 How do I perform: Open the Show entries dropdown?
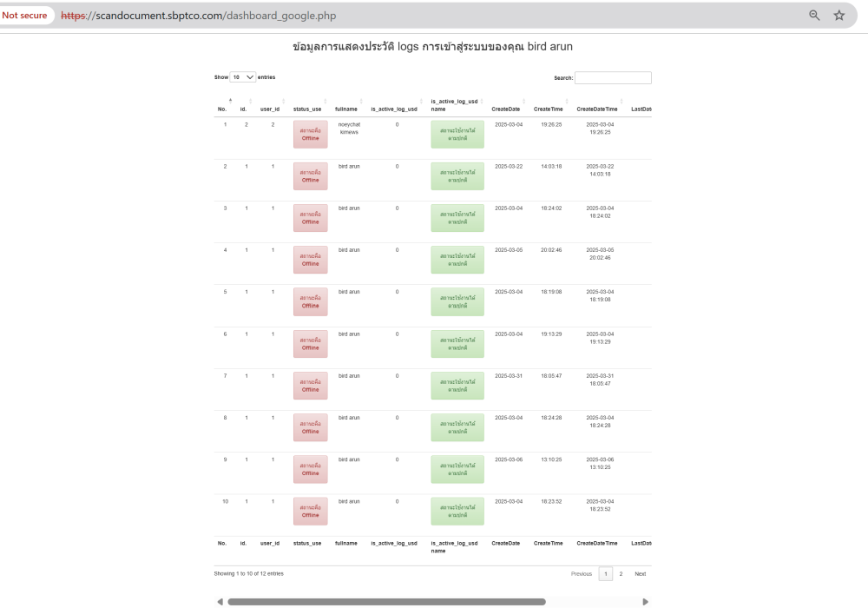(243, 77)
